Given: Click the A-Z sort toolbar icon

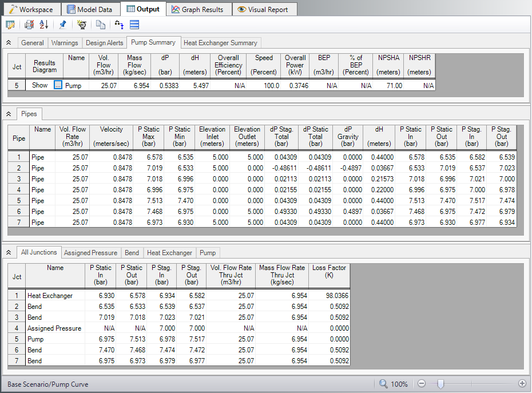Looking at the screenshot, I should click(44, 25).
